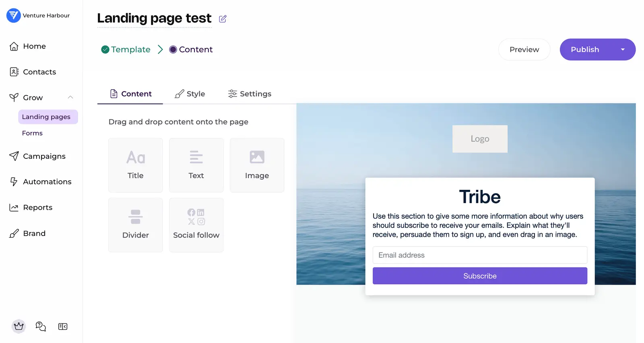Go back to the Template step

pos(126,49)
